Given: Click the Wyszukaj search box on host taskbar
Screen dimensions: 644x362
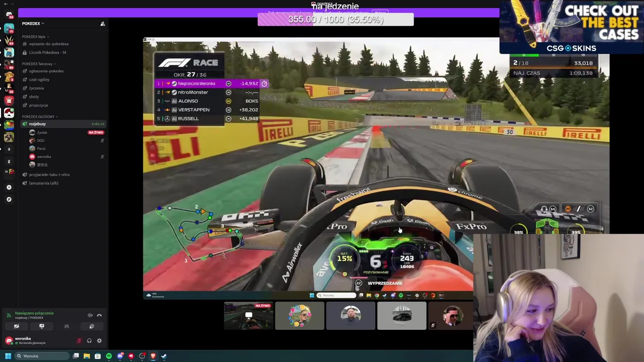Looking at the screenshot, I should point(42,356).
